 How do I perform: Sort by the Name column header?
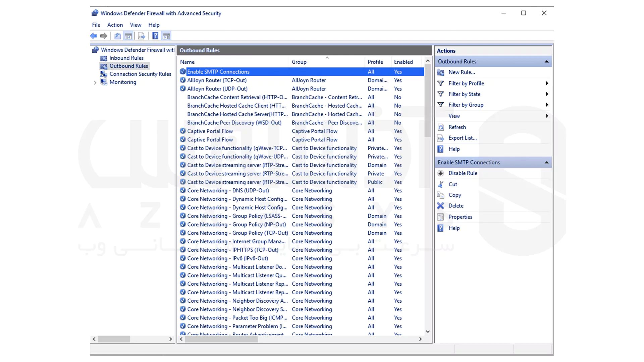233,62
